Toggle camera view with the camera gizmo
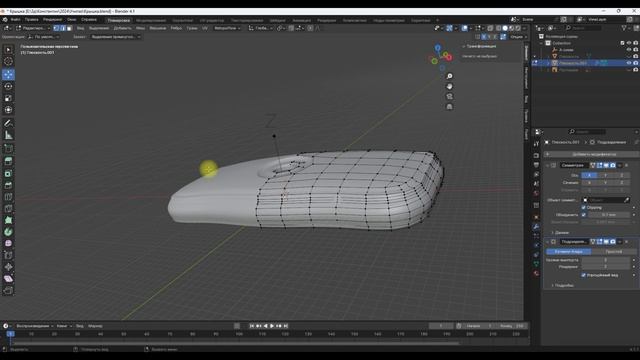Viewport: 640px width, 360px height. [449, 97]
